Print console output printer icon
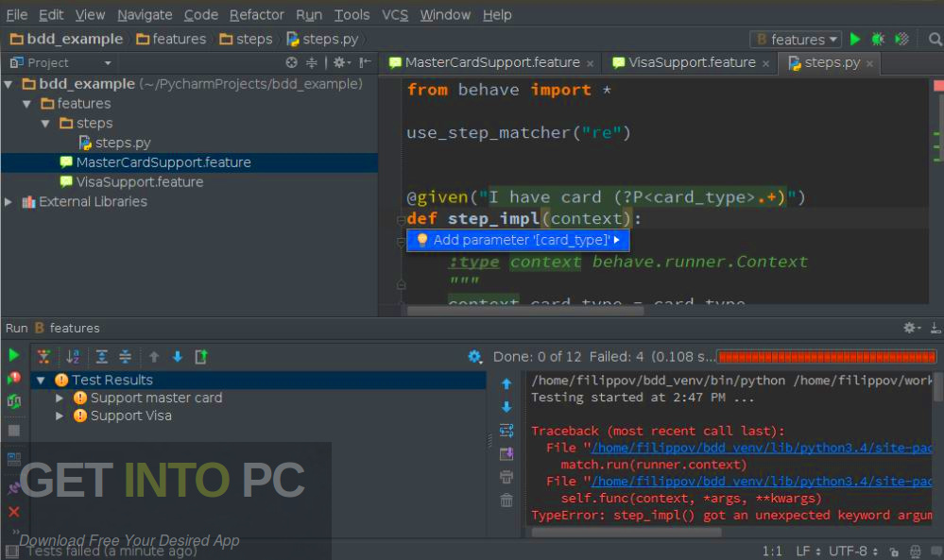The width and height of the screenshot is (944, 560). coord(506,477)
